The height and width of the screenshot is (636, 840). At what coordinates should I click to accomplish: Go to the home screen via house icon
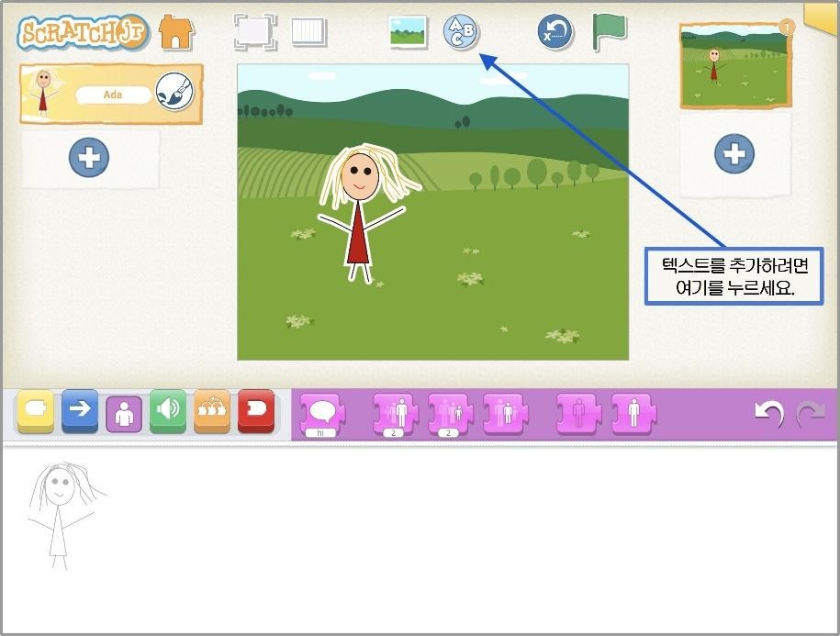pyautogui.click(x=176, y=32)
